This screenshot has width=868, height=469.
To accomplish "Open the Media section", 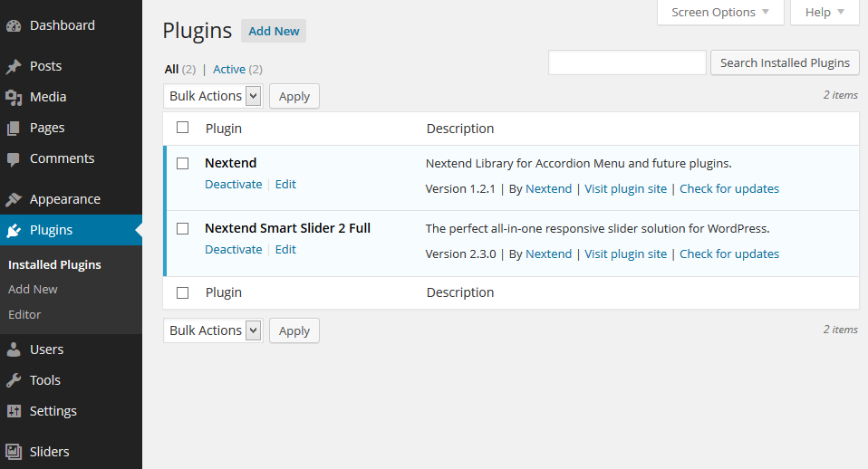I will pos(48,97).
